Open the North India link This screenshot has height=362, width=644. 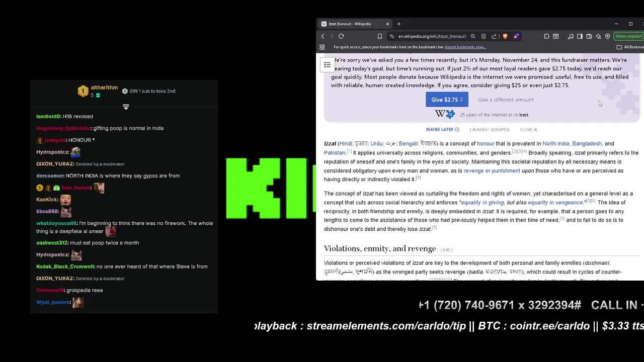click(555, 144)
